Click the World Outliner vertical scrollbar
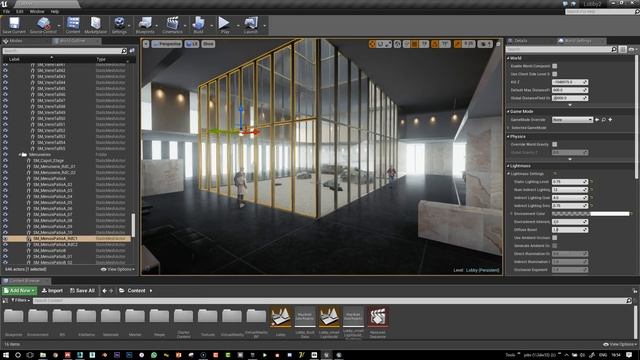Viewport: 640px width, 360px height. pos(133,225)
